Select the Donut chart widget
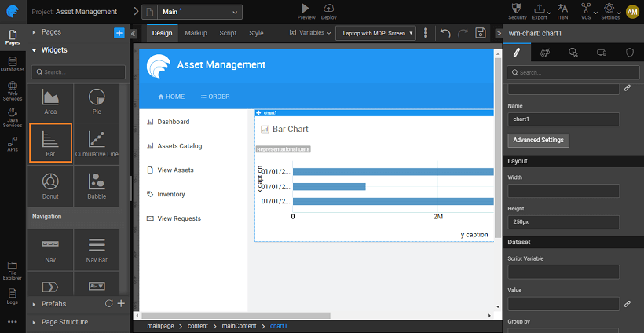Viewport: 644px width, 333px height. pos(50,183)
